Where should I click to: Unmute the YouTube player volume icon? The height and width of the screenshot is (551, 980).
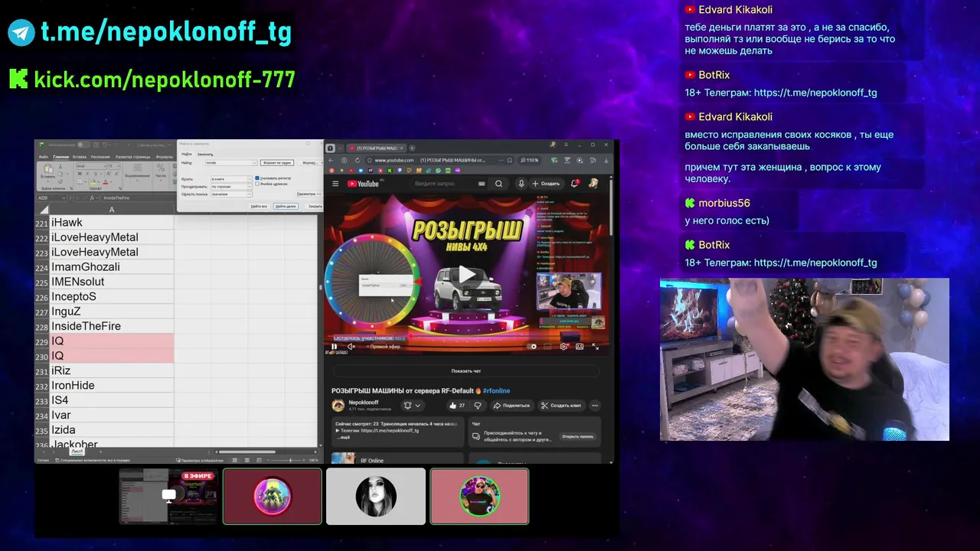tap(351, 347)
